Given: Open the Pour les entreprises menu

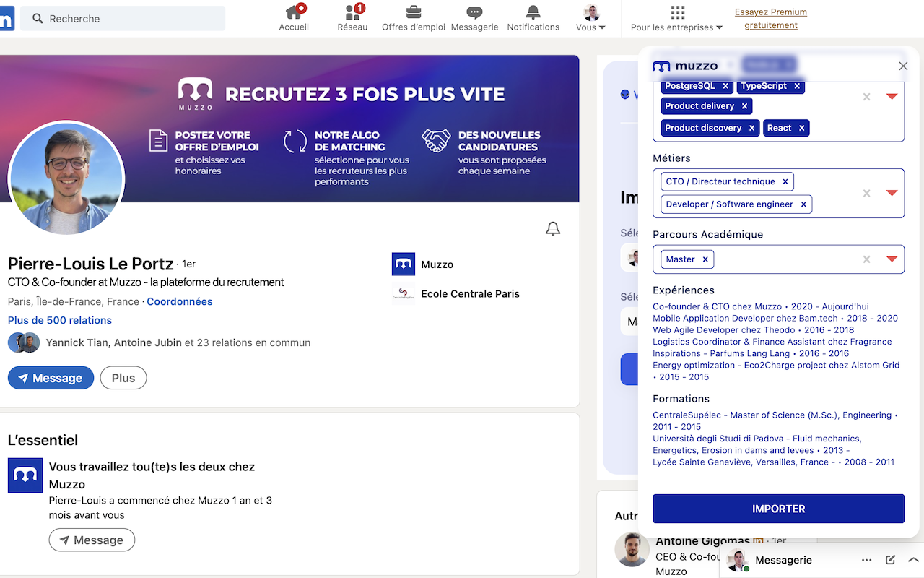Looking at the screenshot, I should pos(677,18).
